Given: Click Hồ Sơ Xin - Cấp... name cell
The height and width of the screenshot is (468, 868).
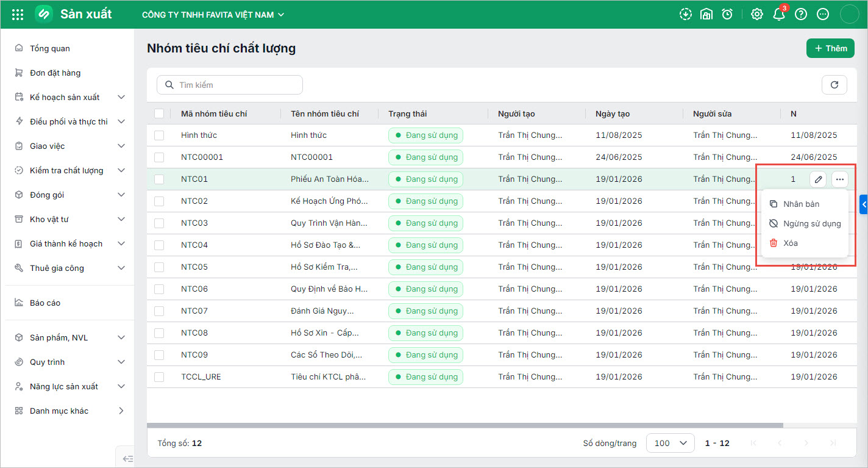Looking at the screenshot, I should (325, 333).
